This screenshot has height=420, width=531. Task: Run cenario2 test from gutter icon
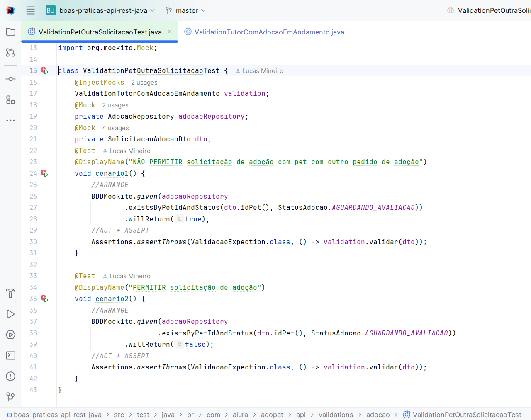(44, 299)
